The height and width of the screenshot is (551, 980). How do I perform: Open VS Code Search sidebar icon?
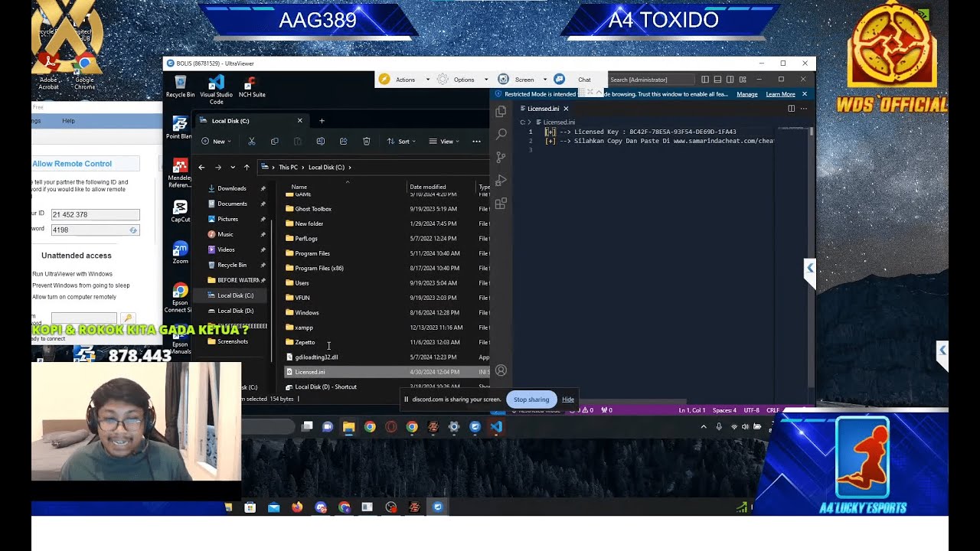(501, 134)
